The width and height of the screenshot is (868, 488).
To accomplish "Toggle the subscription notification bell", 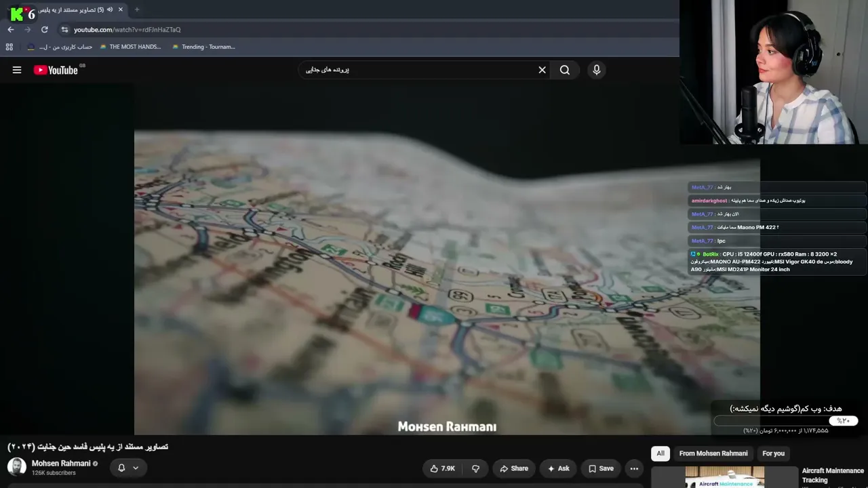I will pyautogui.click(x=121, y=468).
